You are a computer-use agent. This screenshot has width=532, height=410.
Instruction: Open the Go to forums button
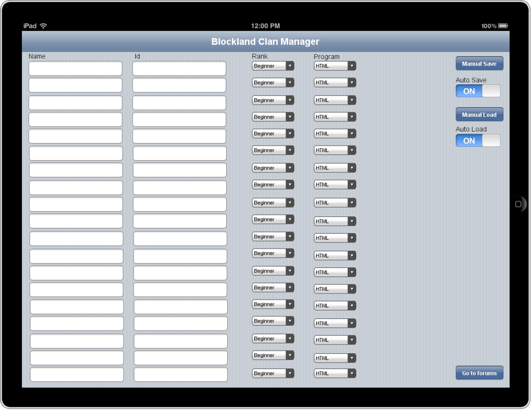(479, 373)
